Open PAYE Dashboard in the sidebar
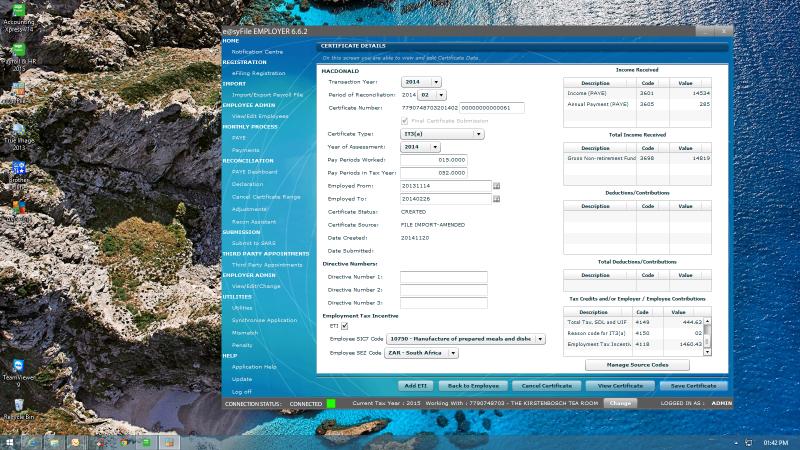The width and height of the screenshot is (800, 450). 255,172
